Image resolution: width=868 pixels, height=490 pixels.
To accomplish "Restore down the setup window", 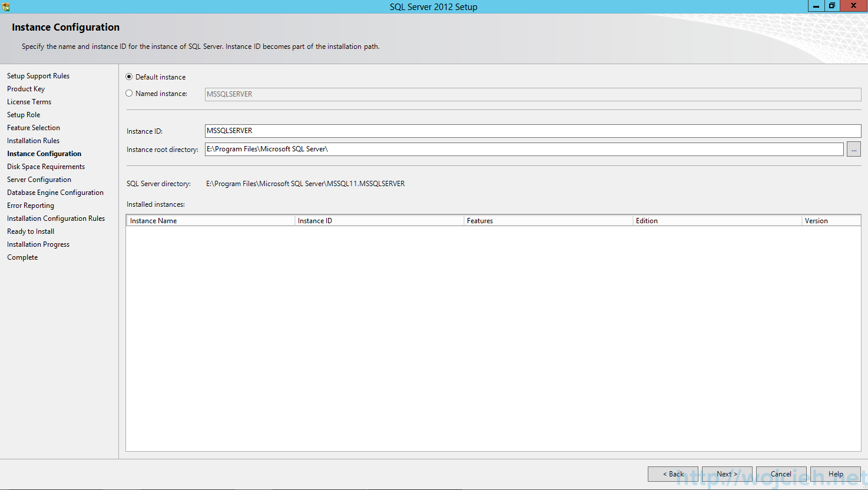I will (x=832, y=6).
